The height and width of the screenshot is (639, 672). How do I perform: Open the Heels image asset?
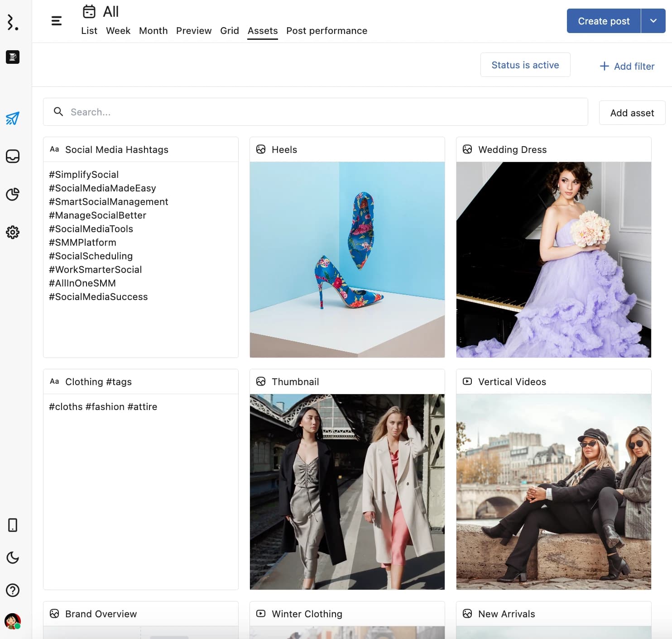point(347,259)
